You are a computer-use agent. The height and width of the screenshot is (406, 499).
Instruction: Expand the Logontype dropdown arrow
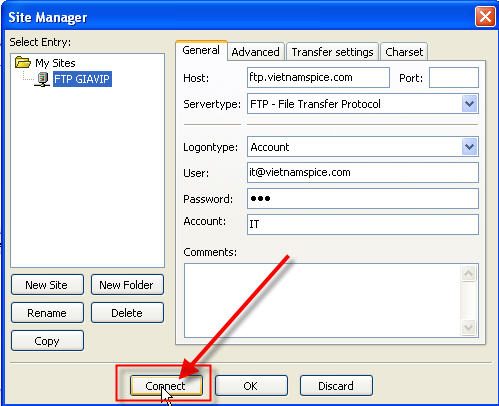470,147
